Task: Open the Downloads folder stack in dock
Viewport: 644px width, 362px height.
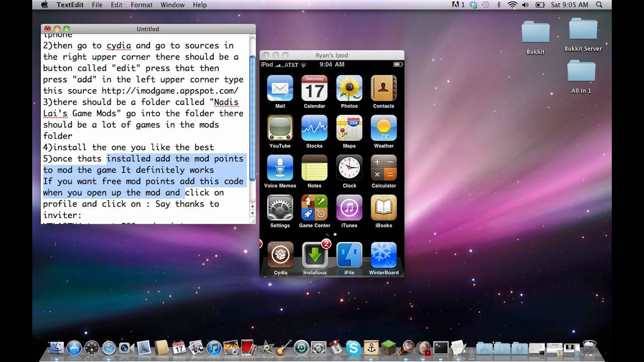Action: (x=519, y=348)
